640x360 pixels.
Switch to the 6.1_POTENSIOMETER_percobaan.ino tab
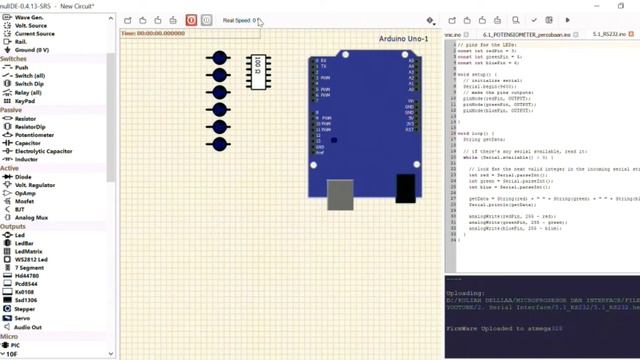pos(527,35)
